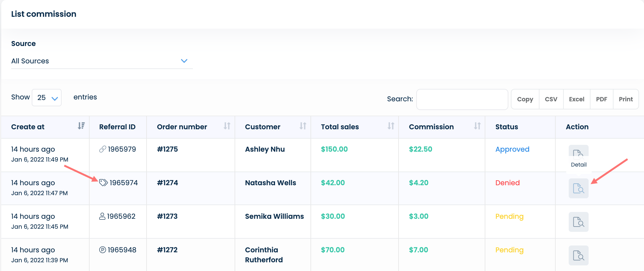
Task: Sort table by Order number
Action: pos(227,126)
